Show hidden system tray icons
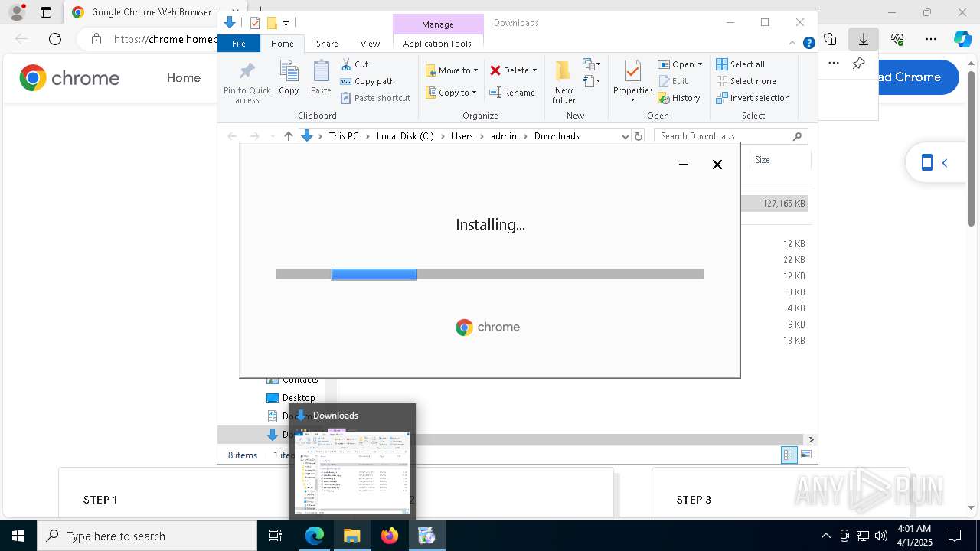This screenshot has height=551, width=980. tap(825, 536)
